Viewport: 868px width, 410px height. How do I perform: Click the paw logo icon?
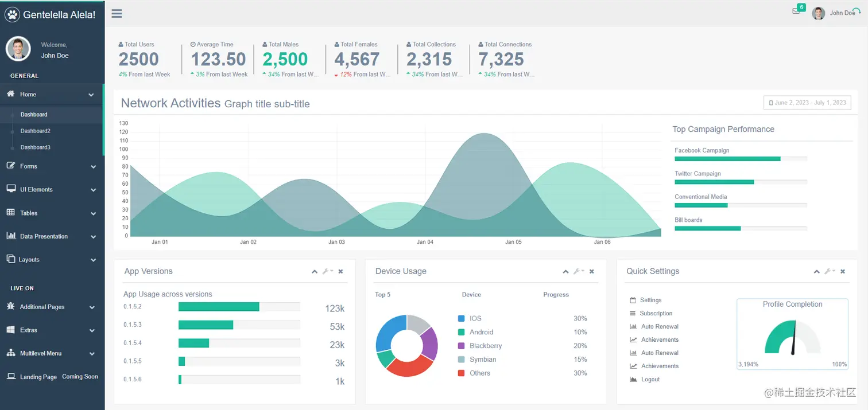[12, 14]
